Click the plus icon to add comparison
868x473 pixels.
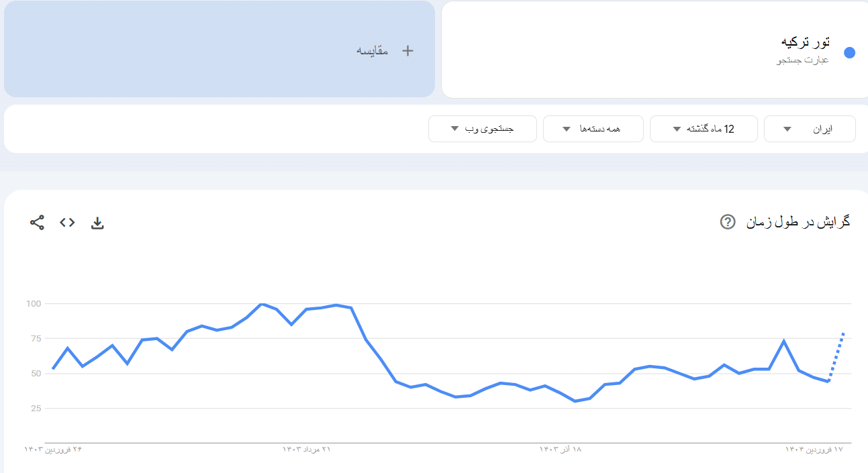[407, 50]
